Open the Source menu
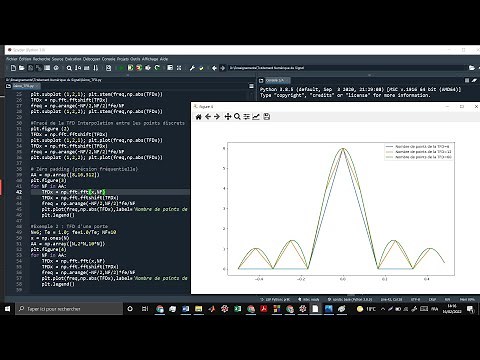Viewport: 480px width, 360px height. point(57,59)
